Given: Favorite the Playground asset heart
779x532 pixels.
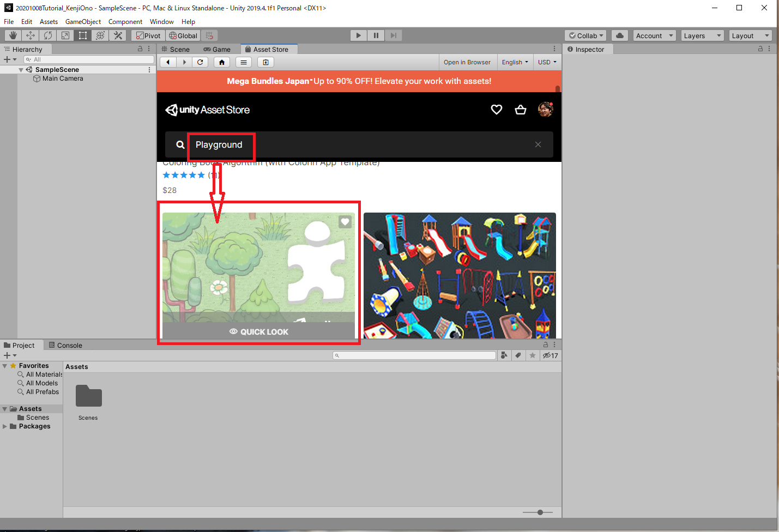Looking at the screenshot, I should click(345, 222).
